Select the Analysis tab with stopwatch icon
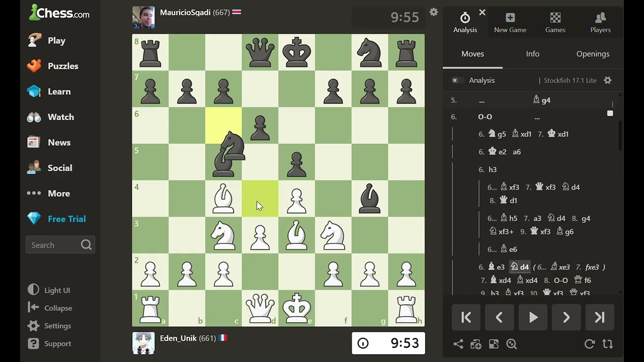The width and height of the screenshot is (644, 362). point(465,23)
